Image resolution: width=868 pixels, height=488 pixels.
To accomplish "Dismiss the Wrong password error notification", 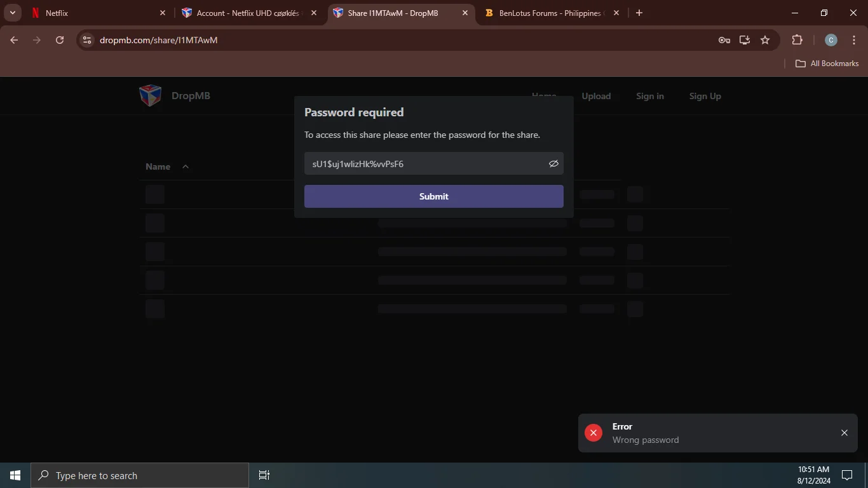I will point(844,433).
